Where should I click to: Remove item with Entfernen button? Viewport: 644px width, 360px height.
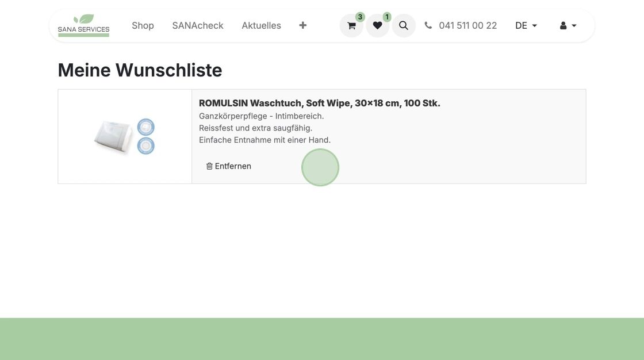[229, 166]
